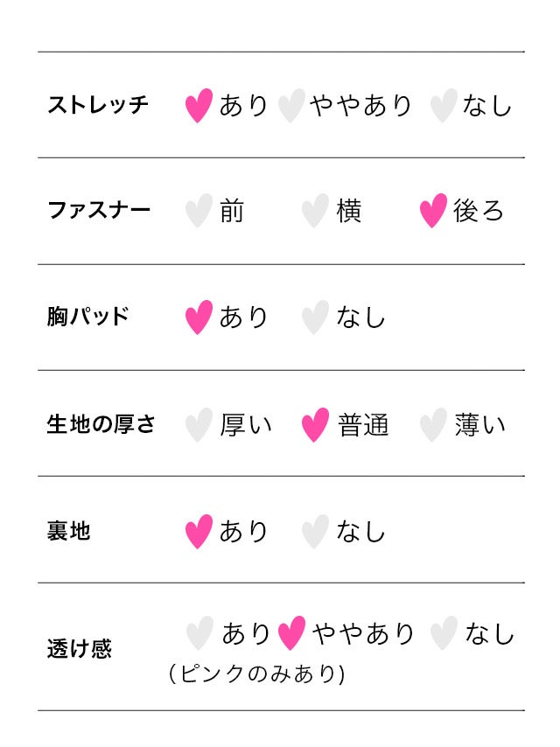Select the gray heart for 透け感 なし
This screenshot has width=560, height=747.
[444, 633]
